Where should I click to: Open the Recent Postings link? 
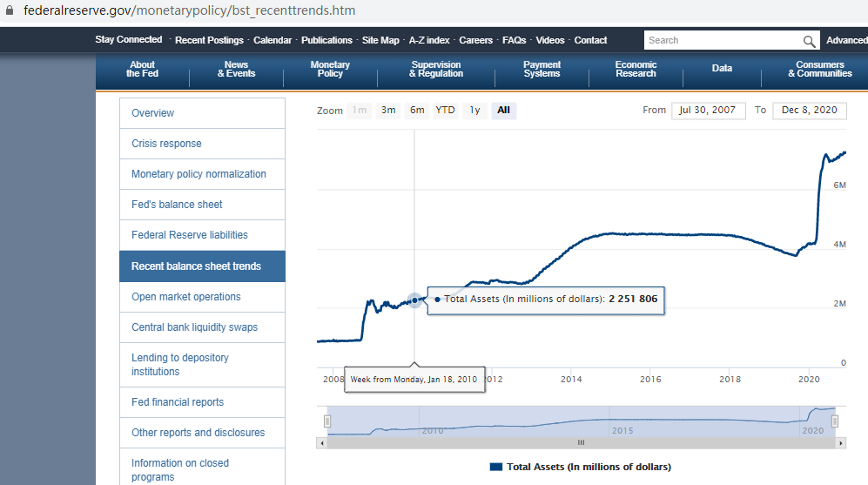tap(209, 40)
